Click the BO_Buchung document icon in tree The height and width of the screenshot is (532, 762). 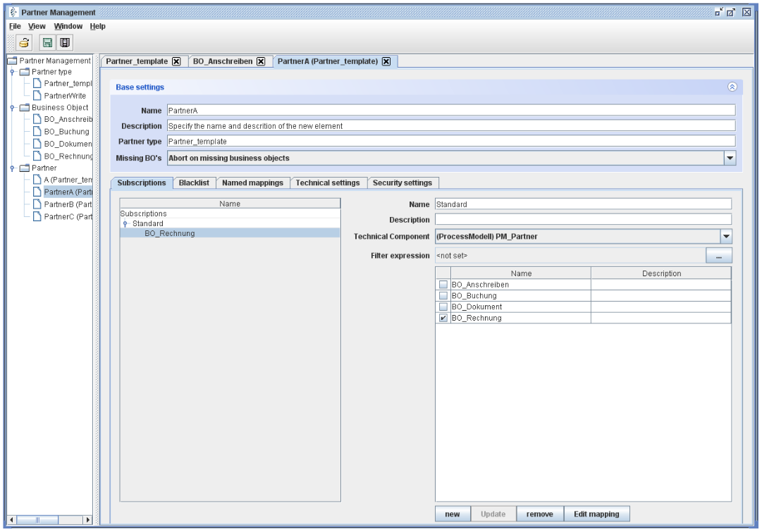37,131
